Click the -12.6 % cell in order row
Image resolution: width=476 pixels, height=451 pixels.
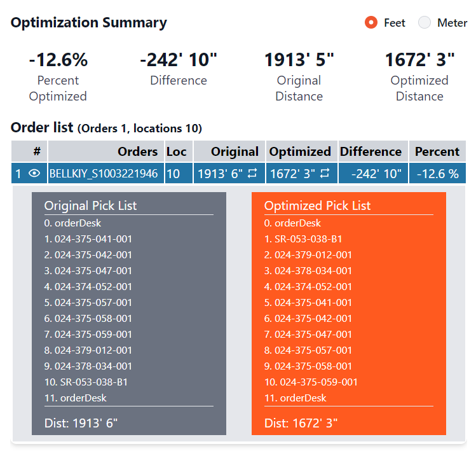[x=437, y=174]
